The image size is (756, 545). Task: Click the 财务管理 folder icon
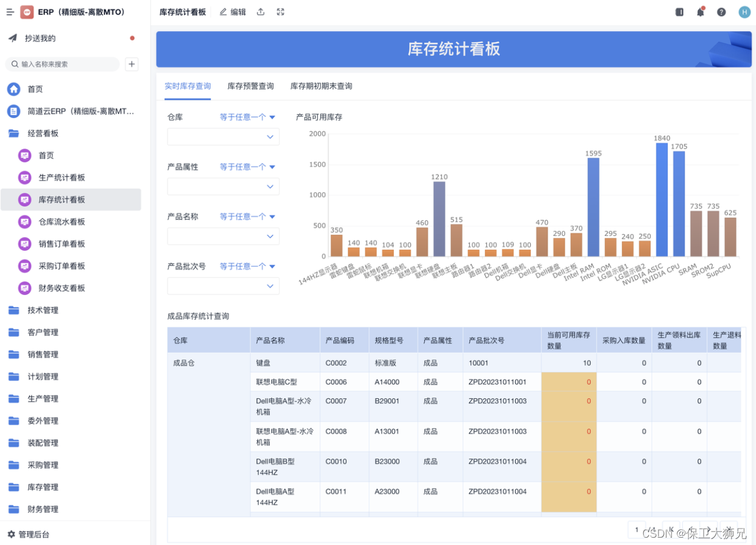pyautogui.click(x=13, y=509)
